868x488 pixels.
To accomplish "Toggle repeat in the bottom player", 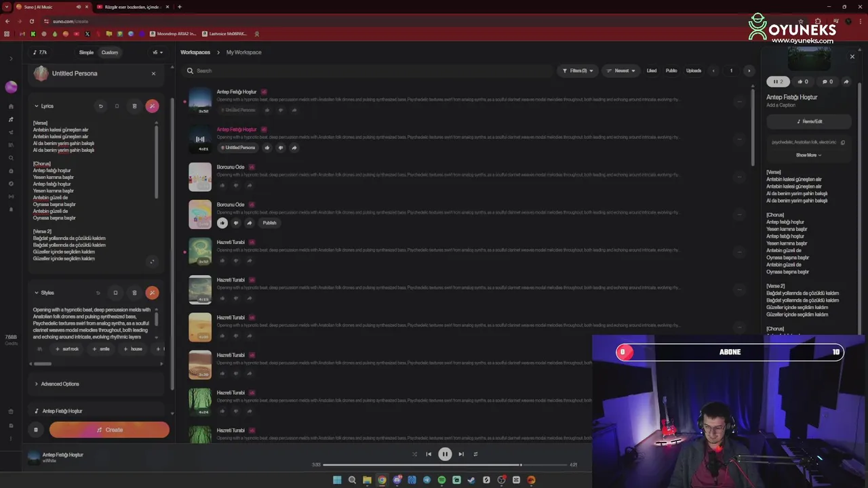I will tap(475, 454).
